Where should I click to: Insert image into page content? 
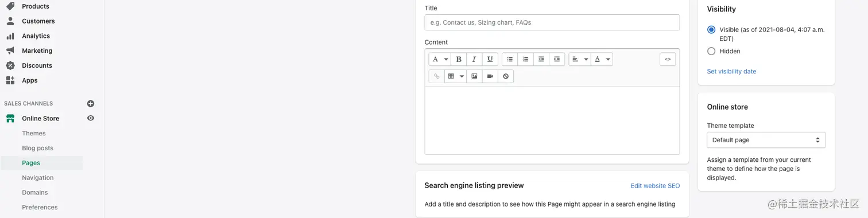pos(474,76)
